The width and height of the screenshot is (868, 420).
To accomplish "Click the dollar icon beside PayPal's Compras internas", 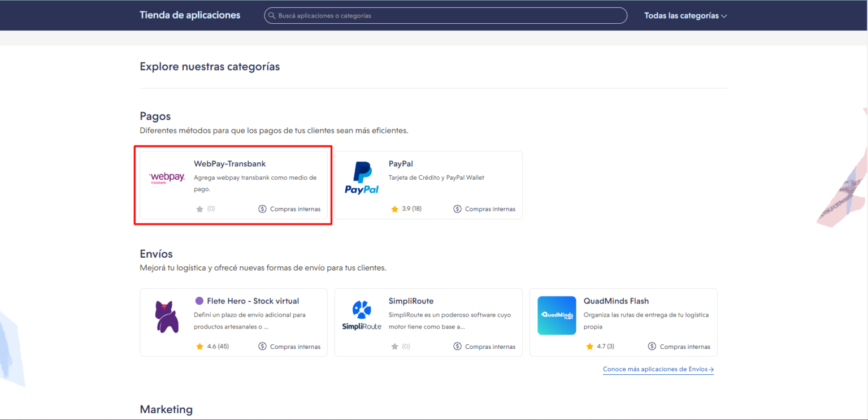I will [x=457, y=209].
